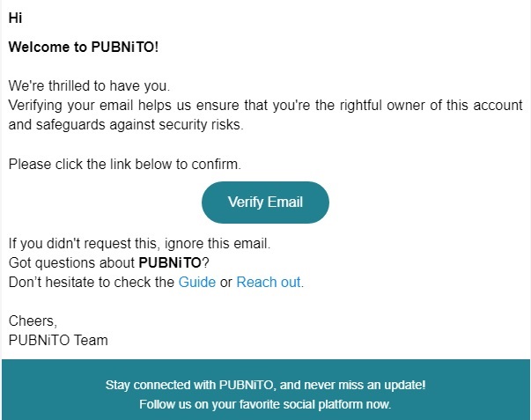
Task: Click "Follow us on your favorite social platform"
Action: [x=264, y=405]
